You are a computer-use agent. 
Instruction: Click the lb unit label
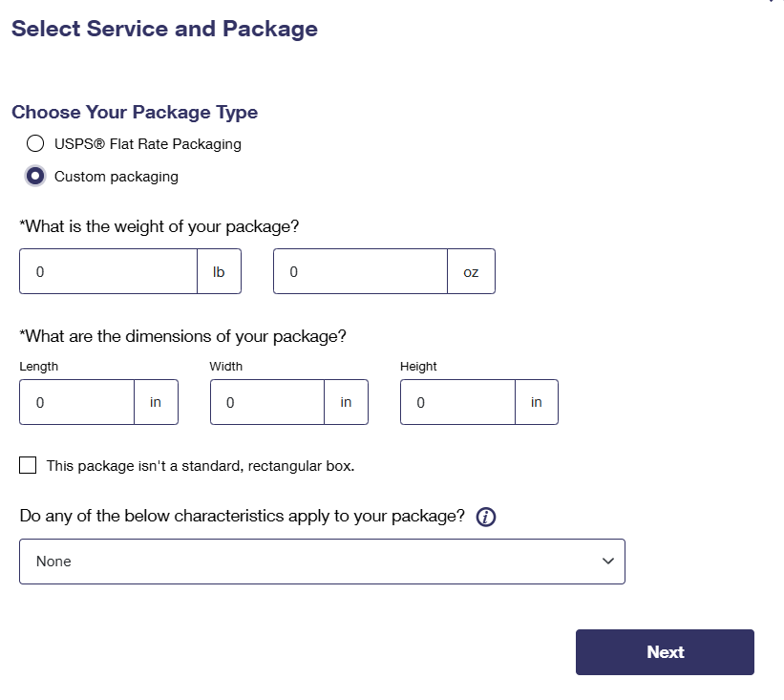(x=219, y=272)
